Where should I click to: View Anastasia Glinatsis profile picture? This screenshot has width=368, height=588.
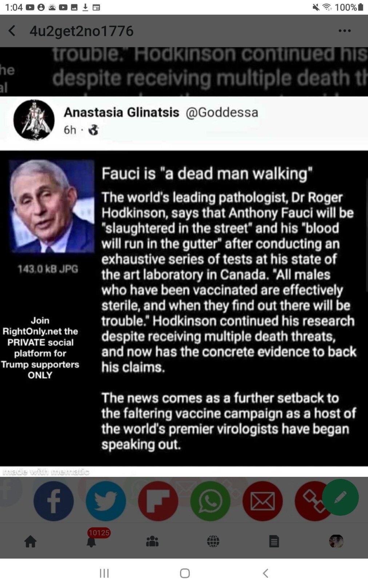(x=34, y=120)
